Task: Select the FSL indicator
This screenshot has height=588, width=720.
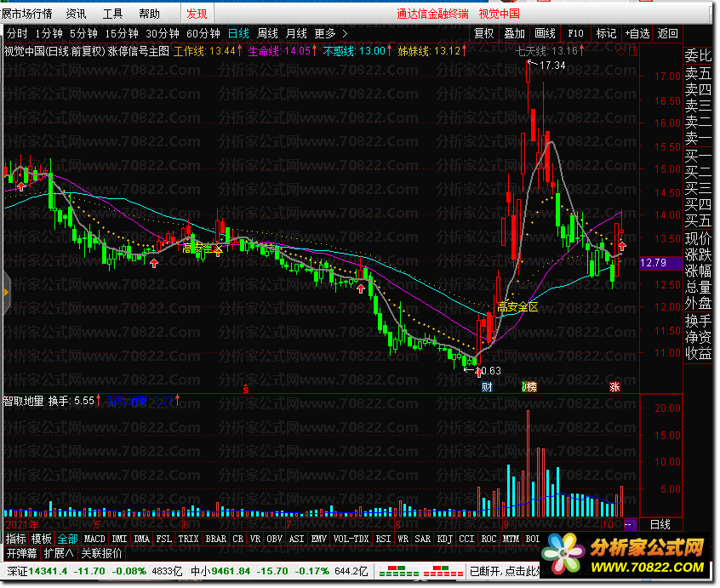Action: 164,539
